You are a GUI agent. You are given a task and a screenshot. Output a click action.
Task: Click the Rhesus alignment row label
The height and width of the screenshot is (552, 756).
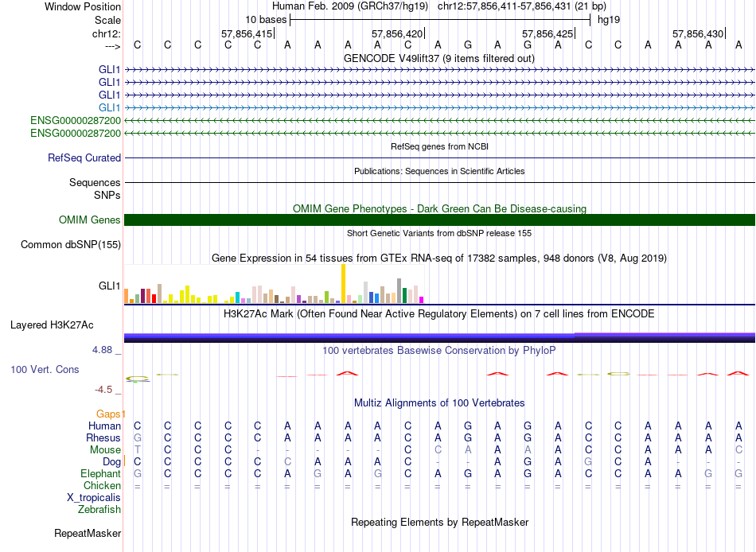pyautogui.click(x=103, y=437)
